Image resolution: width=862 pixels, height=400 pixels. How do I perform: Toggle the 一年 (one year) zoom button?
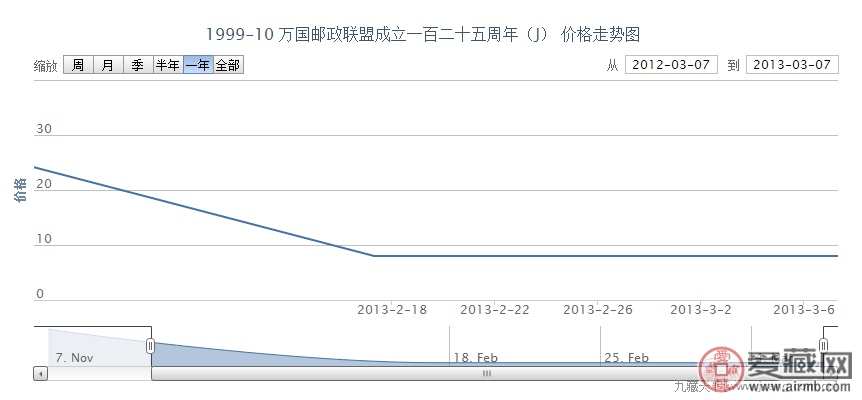point(197,65)
